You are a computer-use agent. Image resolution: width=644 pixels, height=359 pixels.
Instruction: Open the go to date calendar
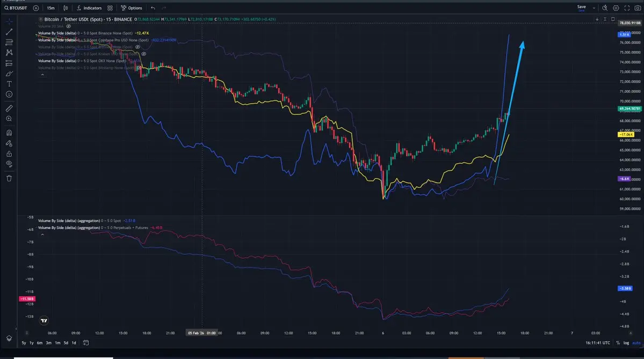pyautogui.click(x=86, y=342)
